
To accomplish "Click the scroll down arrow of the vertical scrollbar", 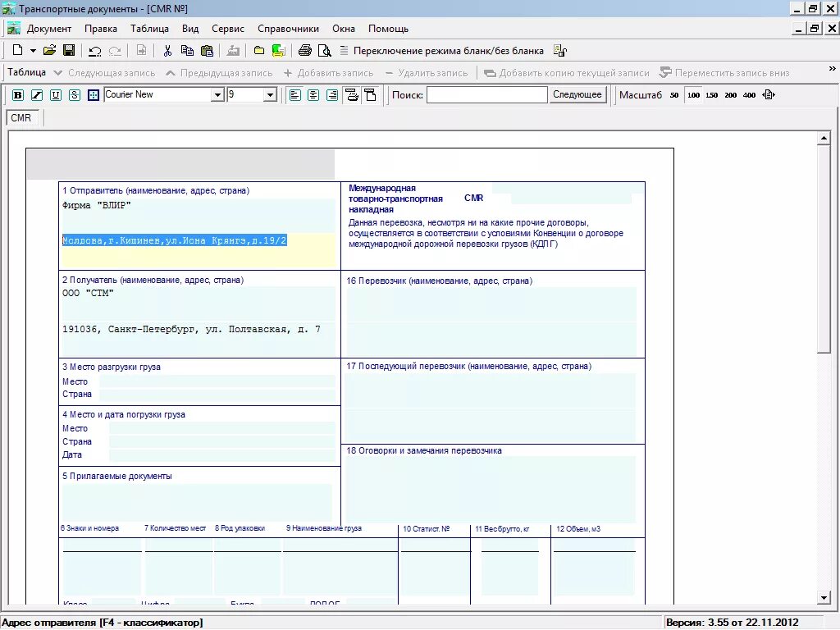I will (x=824, y=598).
